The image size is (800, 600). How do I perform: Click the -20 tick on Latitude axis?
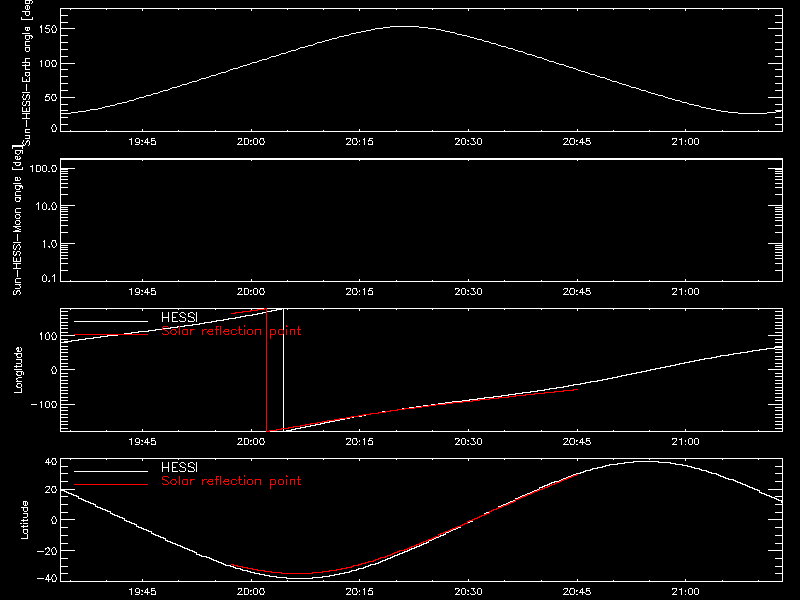coord(47,551)
